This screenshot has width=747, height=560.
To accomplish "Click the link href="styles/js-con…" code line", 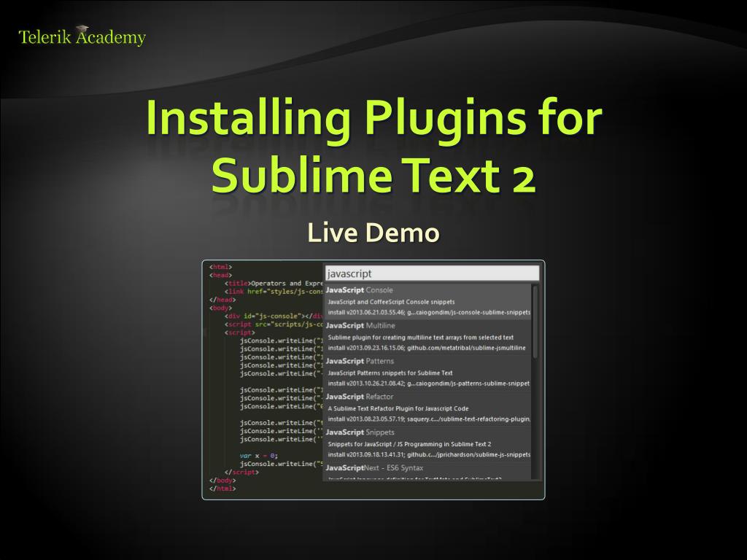I will 274,292.
